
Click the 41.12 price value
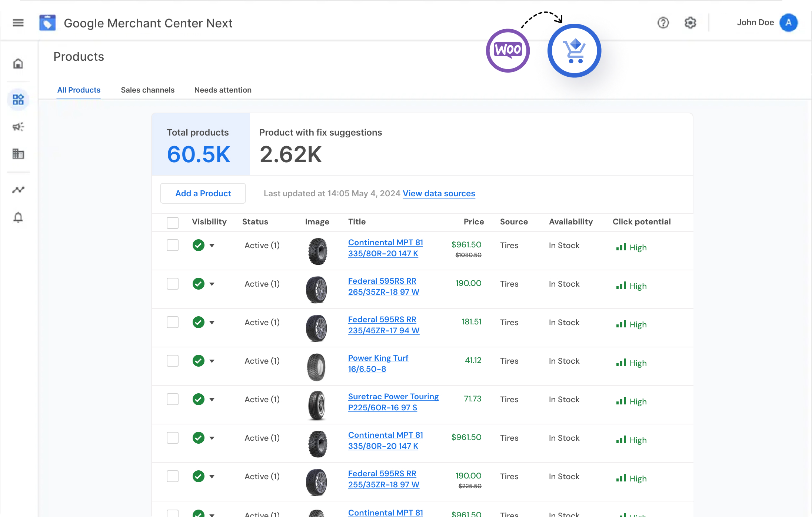pyautogui.click(x=473, y=360)
